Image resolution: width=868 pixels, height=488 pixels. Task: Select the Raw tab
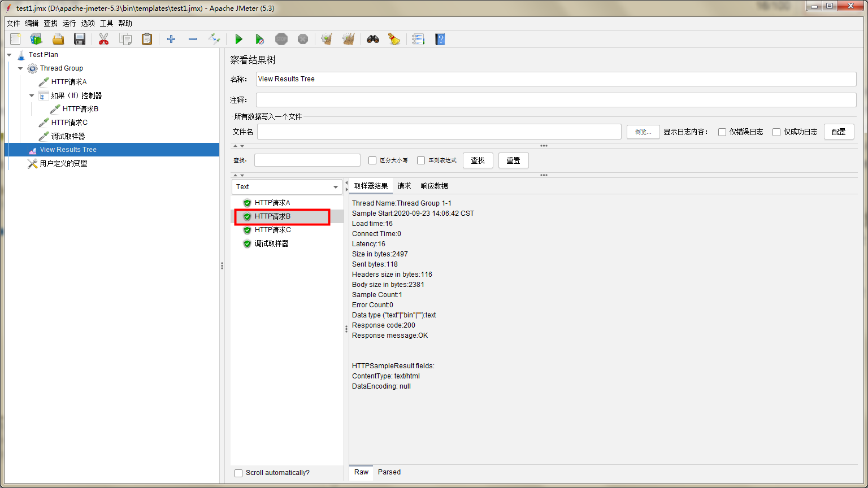pos(362,472)
